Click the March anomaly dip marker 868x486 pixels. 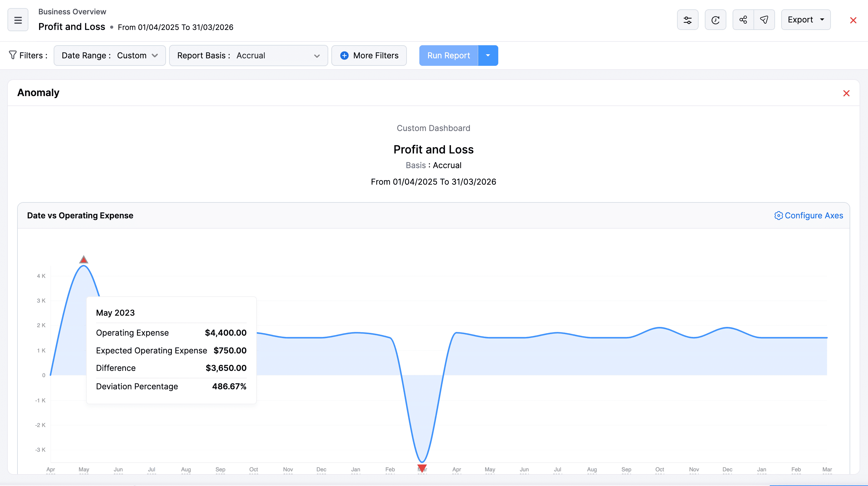[x=422, y=468]
